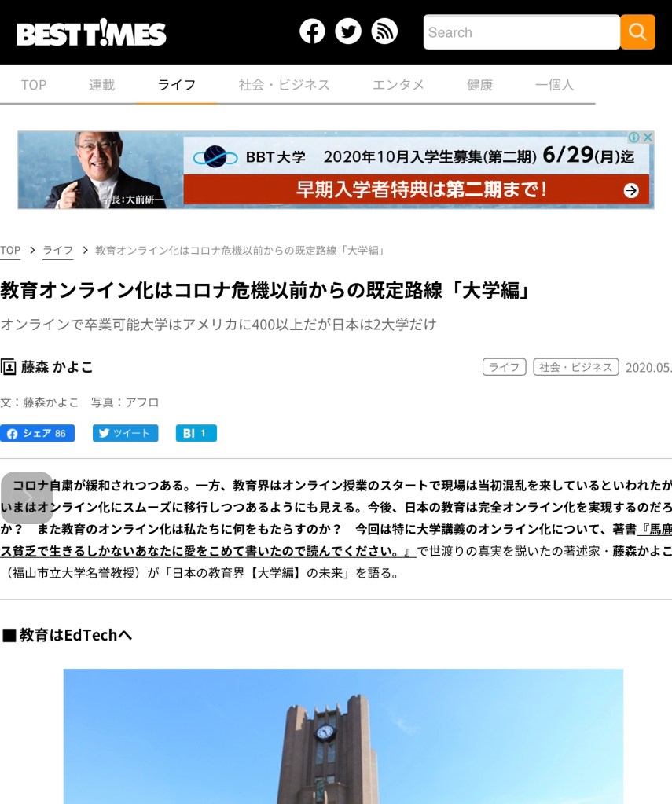
Task: Click inside the Search input field
Action: (x=521, y=32)
